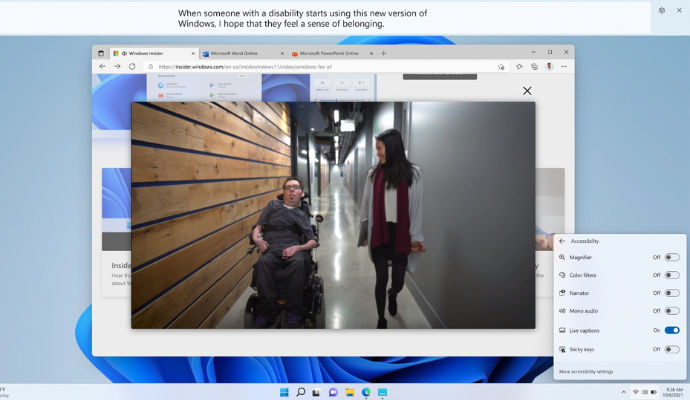Go back in Edge browser
690x400 pixels.
coord(102,66)
